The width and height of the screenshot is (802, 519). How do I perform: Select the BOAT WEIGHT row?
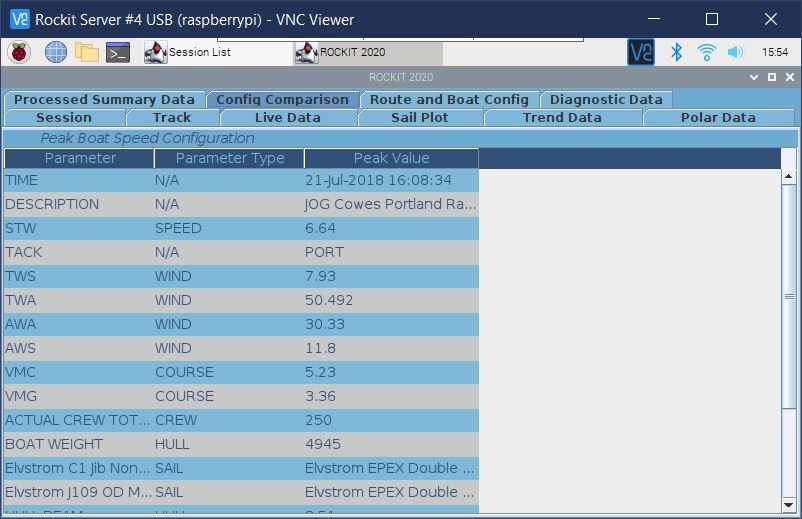[240, 444]
